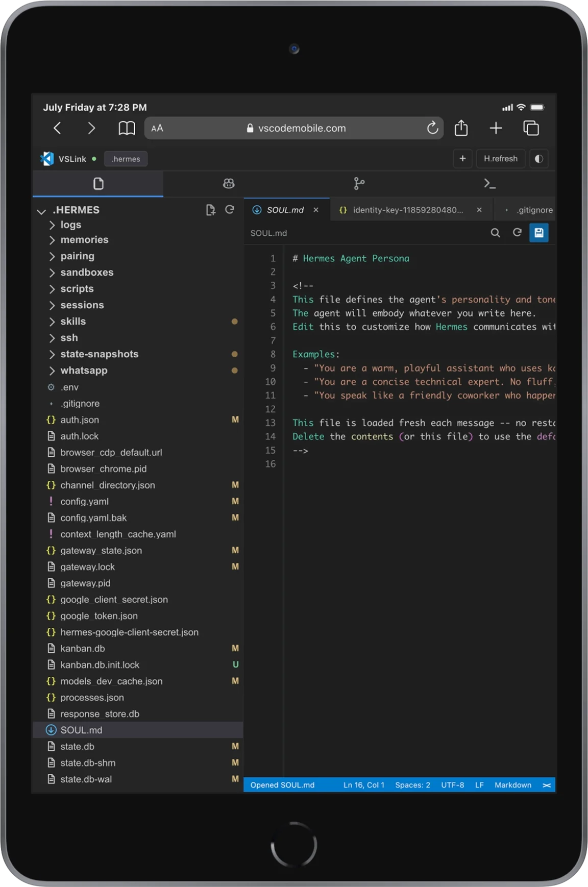Viewport: 588px width, 887px height.
Task: Open gateway_state.json file
Action: pos(138,550)
